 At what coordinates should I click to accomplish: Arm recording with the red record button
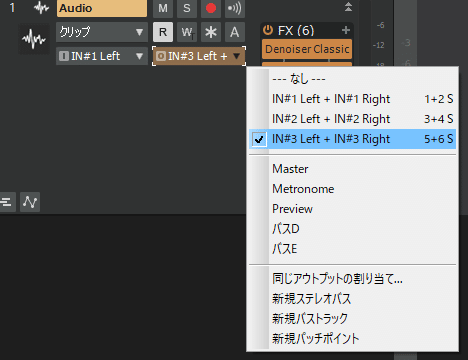coord(211,8)
